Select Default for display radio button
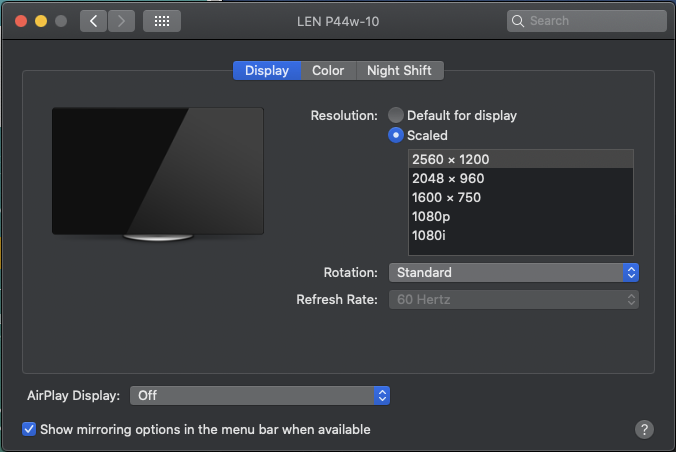Screen dimensions: 676x452 tap(397, 115)
